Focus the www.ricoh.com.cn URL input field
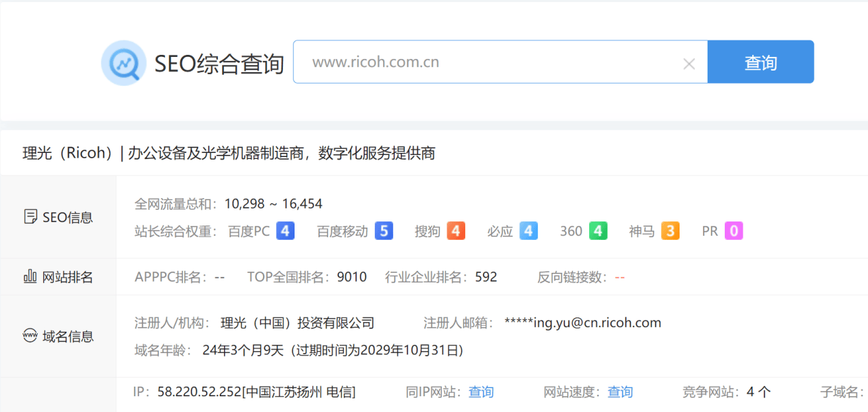Image resolution: width=868 pixels, height=412 pixels. tap(500, 62)
